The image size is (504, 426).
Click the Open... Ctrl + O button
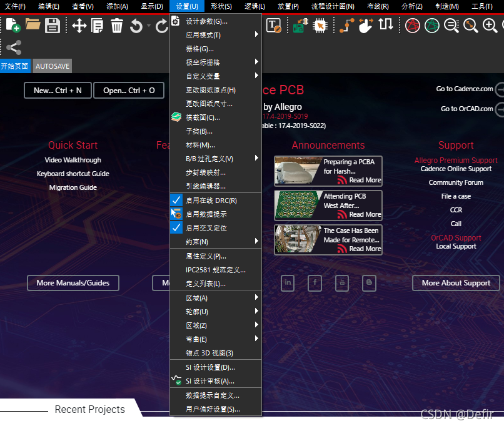pos(129,91)
